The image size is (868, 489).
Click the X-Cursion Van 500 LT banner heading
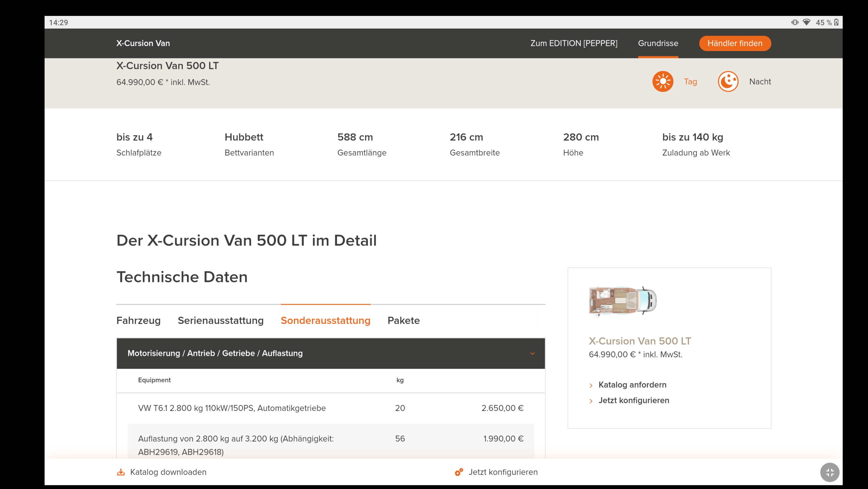pos(167,66)
